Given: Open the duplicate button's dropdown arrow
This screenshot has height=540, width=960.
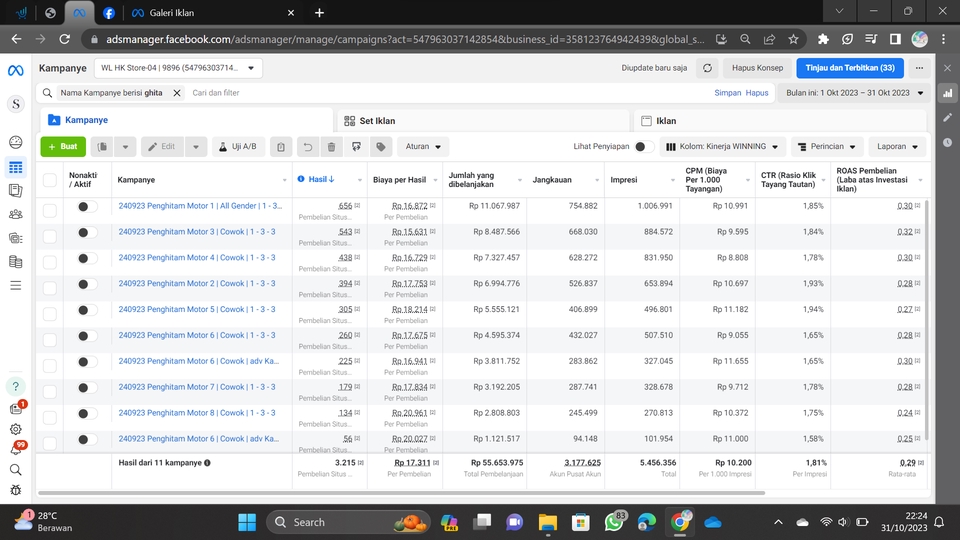Looking at the screenshot, I should (x=125, y=146).
